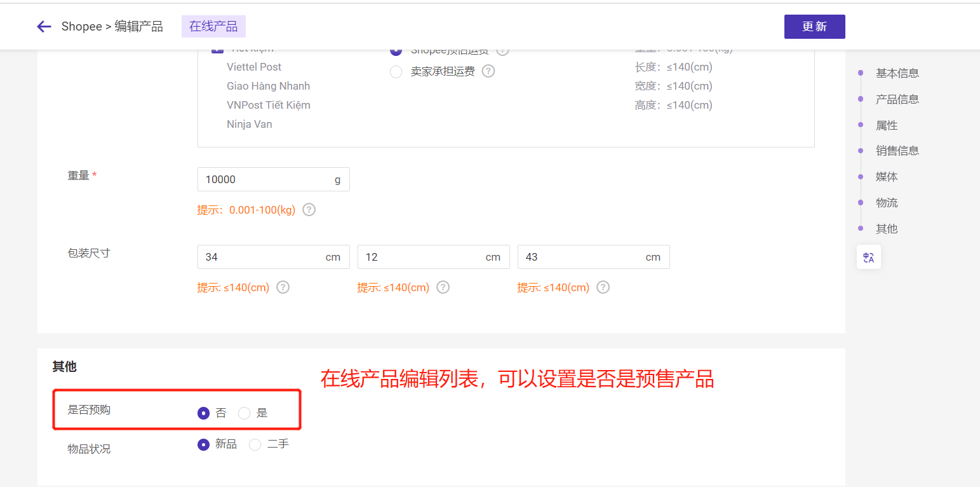Click the 在线产品 tag

[x=213, y=27]
